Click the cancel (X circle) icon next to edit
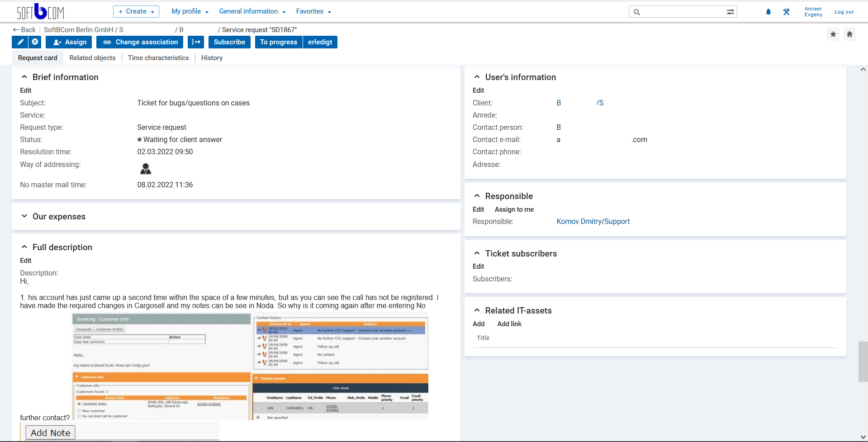 pos(34,42)
